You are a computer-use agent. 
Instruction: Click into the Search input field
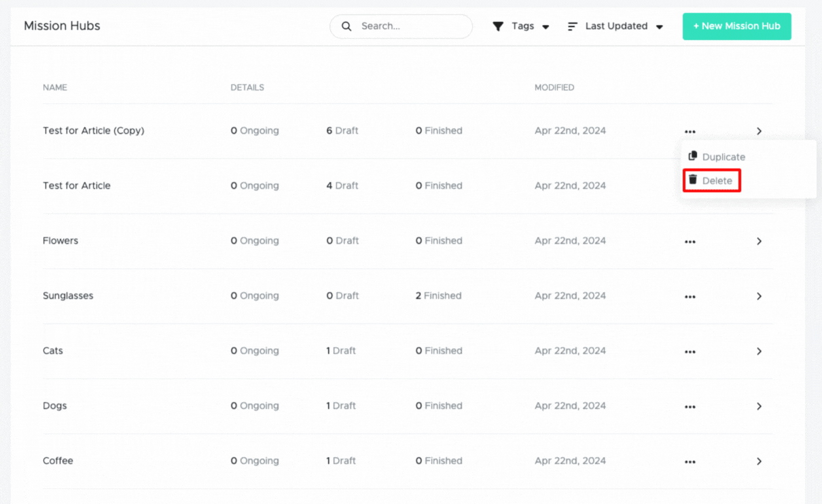(x=401, y=26)
